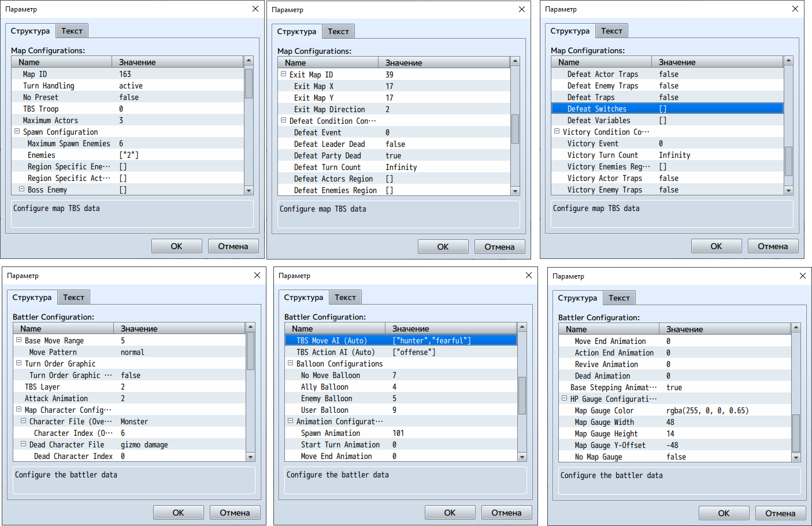The height and width of the screenshot is (526, 812).
Task: Collapse the Map Character Config… node
Action: point(18,409)
